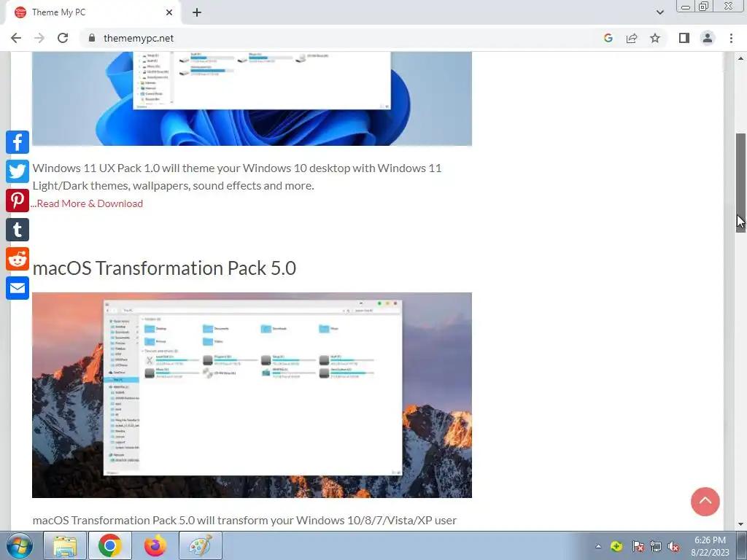Open the tab search chevron
The height and width of the screenshot is (560, 747).
point(659,12)
